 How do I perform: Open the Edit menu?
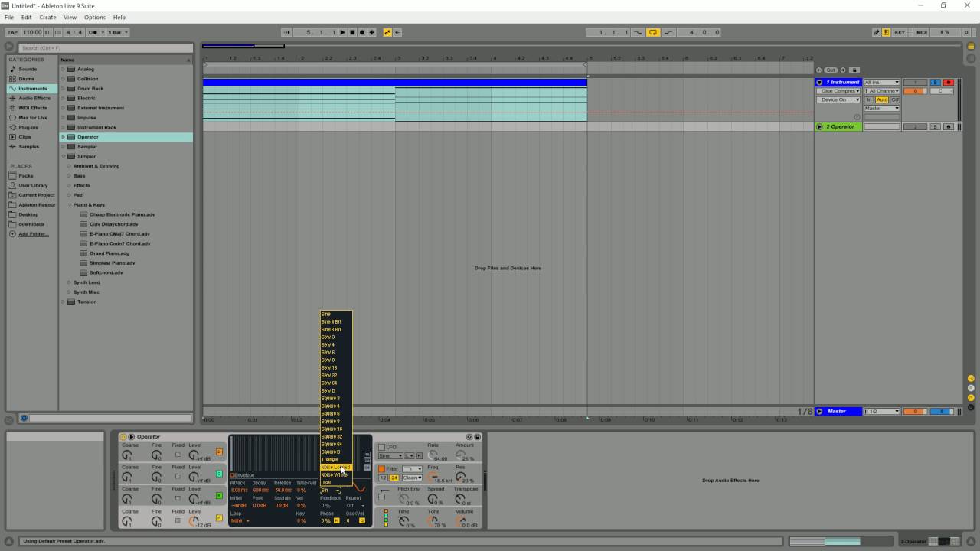click(x=27, y=17)
